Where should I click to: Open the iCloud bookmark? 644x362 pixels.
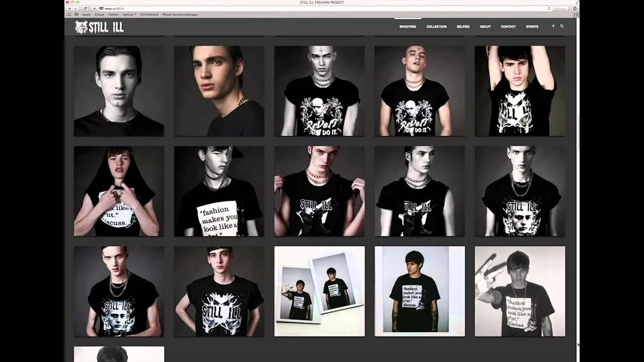click(99, 15)
